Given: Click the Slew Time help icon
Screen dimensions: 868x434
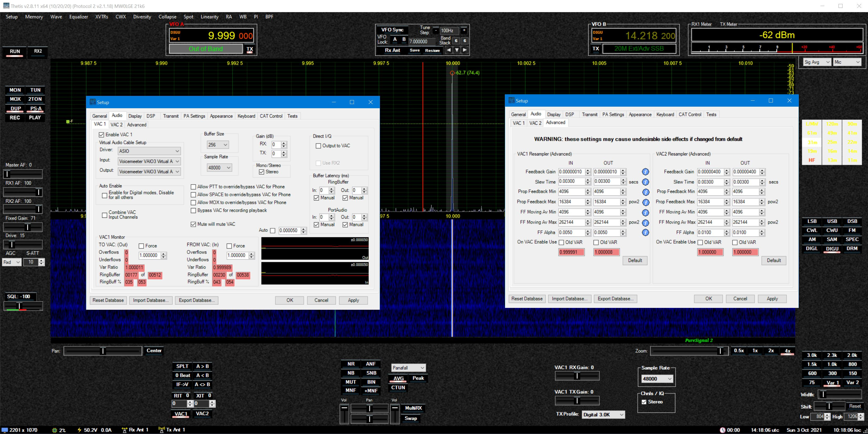Looking at the screenshot, I should click(x=645, y=182).
